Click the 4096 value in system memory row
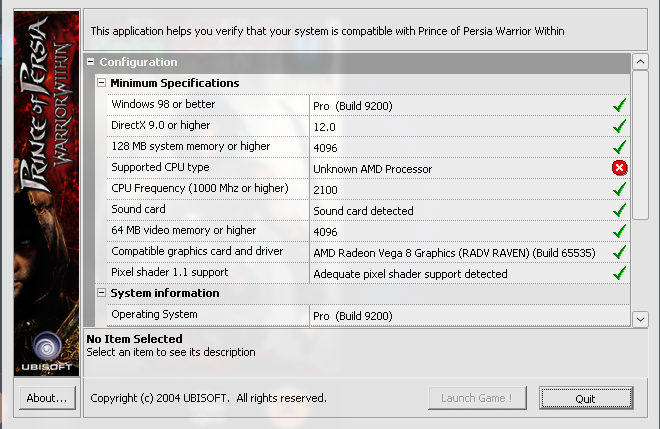The height and width of the screenshot is (429, 660). (325, 148)
